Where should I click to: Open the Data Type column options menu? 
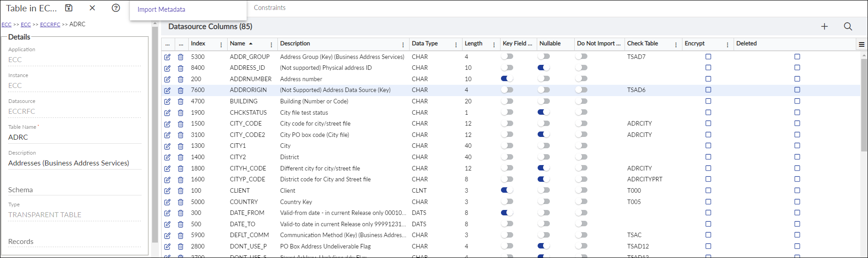(x=456, y=45)
